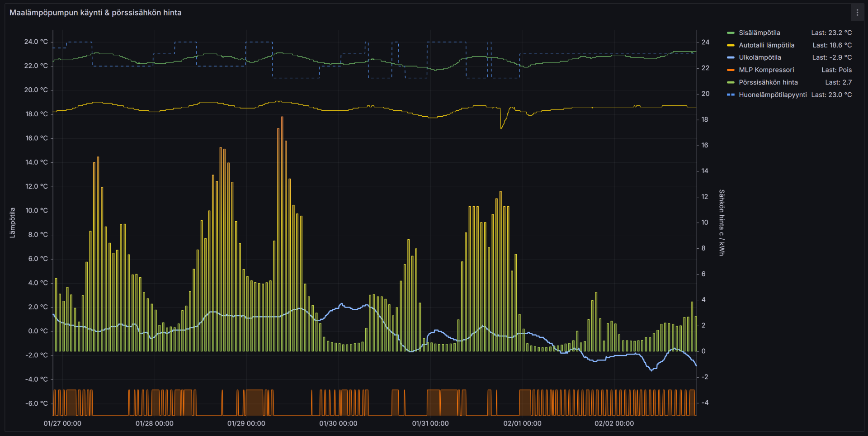Open the panel three-dot menu
This screenshot has height=436, width=868.
pos(857,13)
